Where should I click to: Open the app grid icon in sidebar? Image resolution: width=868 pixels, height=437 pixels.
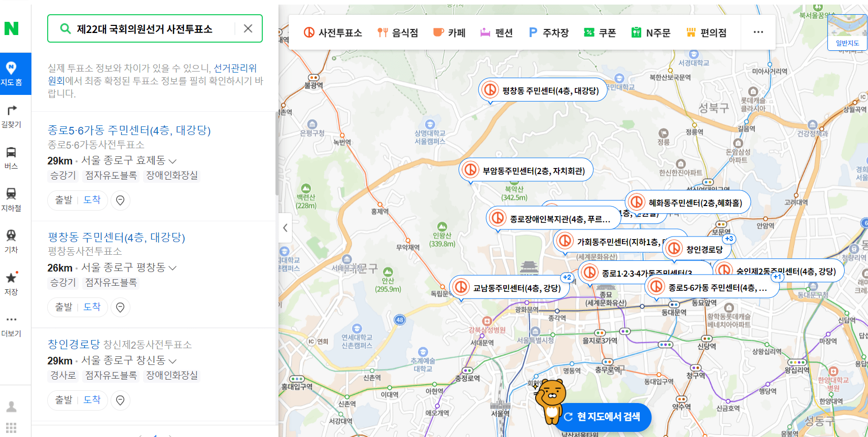[11, 427]
